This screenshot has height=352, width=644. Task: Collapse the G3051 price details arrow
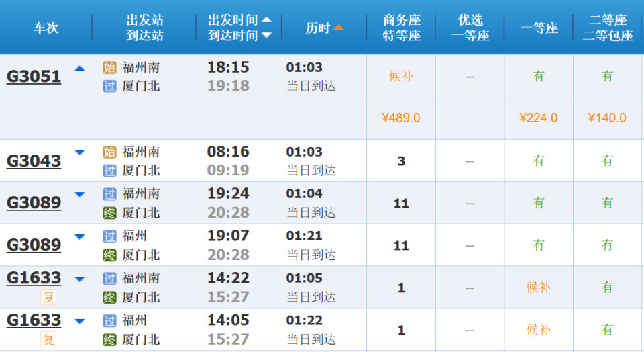coord(80,68)
